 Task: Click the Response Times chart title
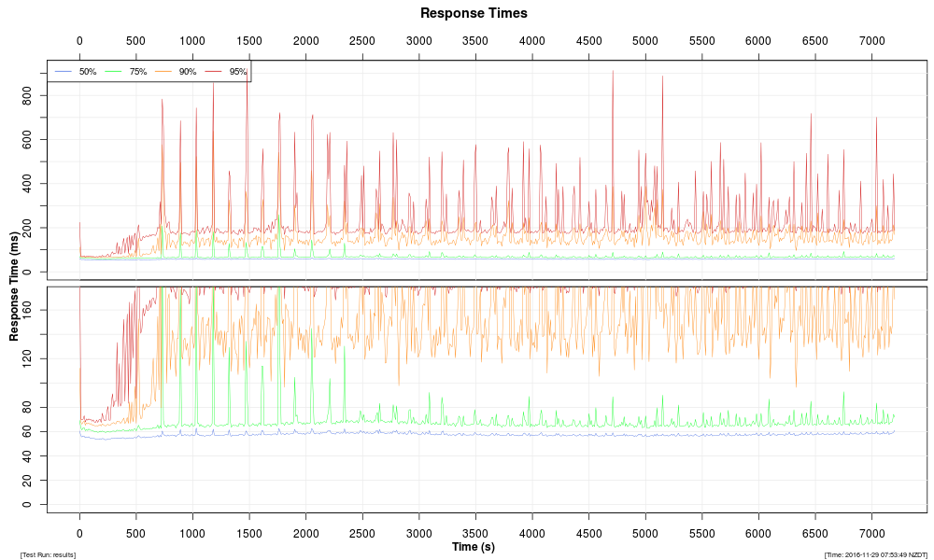pyautogui.click(x=474, y=13)
